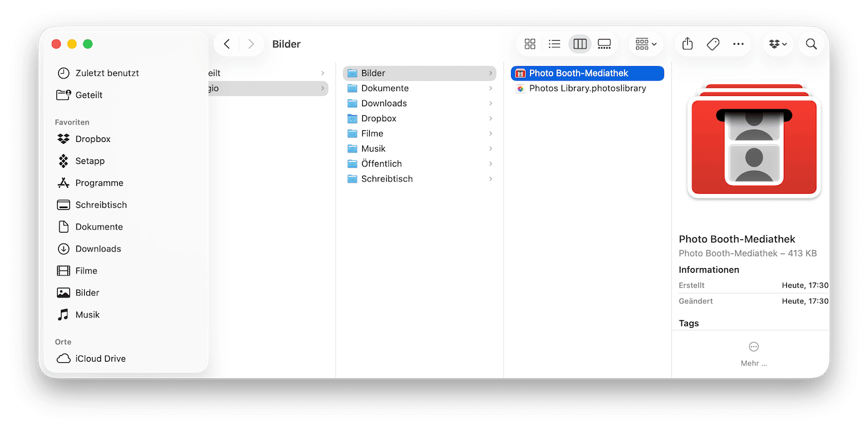Open the Share icon in the toolbar

tap(687, 43)
